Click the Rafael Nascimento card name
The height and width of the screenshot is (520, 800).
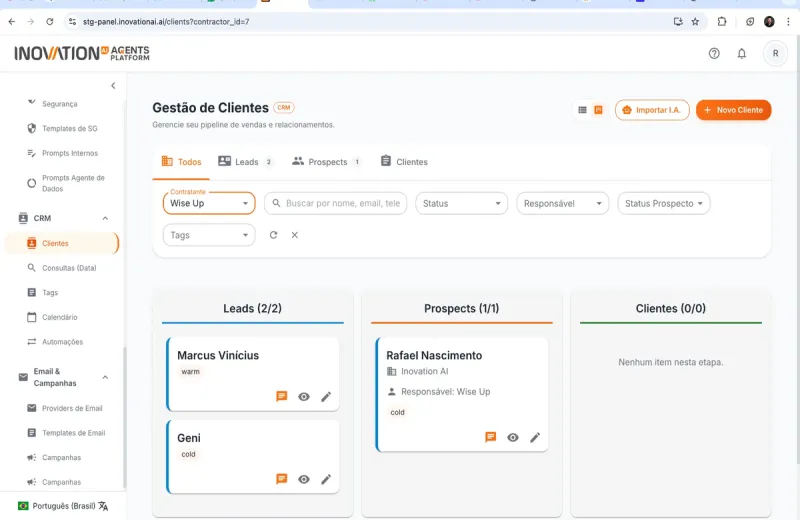pyautogui.click(x=434, y=355)
